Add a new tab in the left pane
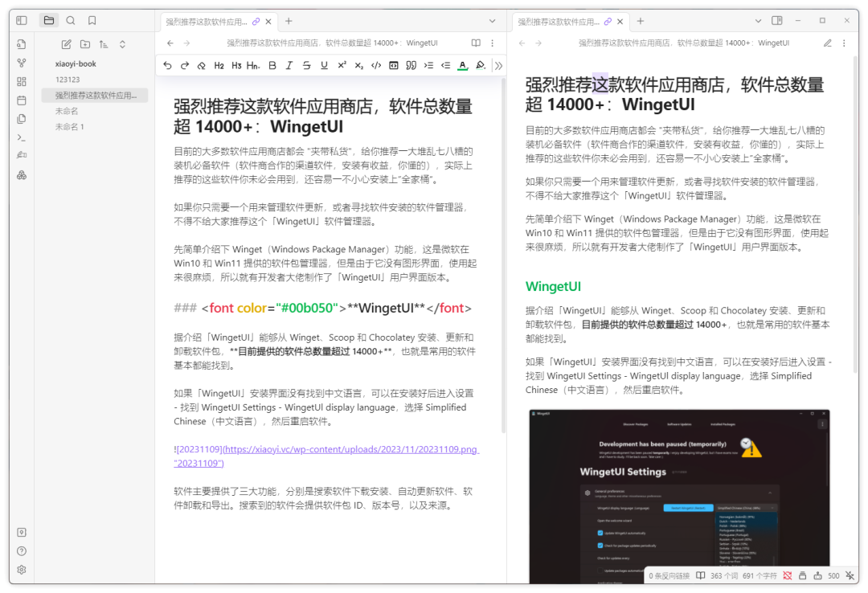The height and width of the screenshot is (593, 868). coord(289,21)
